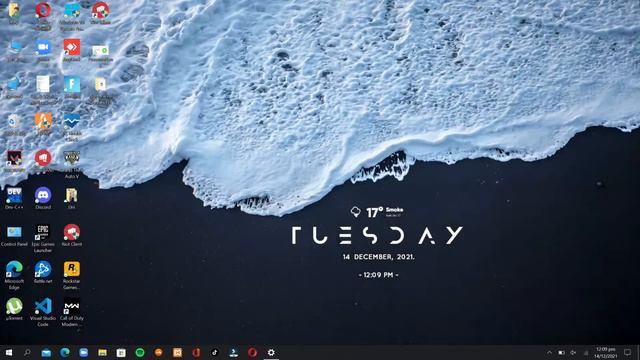Open the taskbar clock and date
The image size is (640, 360).
pos(606,353)
